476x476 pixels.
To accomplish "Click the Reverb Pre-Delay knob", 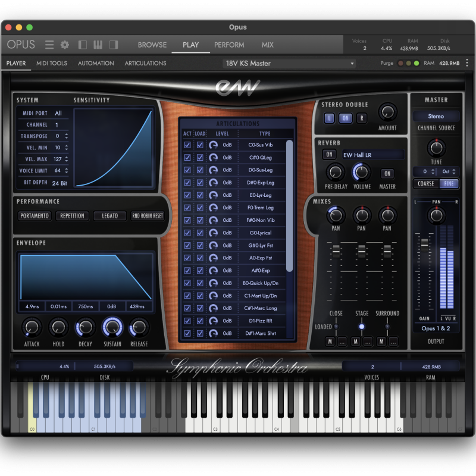I will click(x=336, y=172).
